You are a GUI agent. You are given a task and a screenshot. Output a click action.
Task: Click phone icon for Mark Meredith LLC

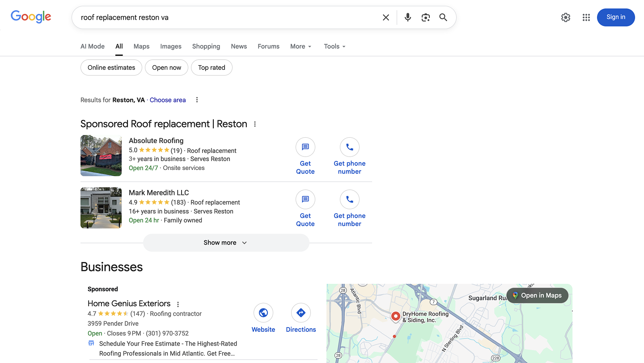tap(350, 199)
